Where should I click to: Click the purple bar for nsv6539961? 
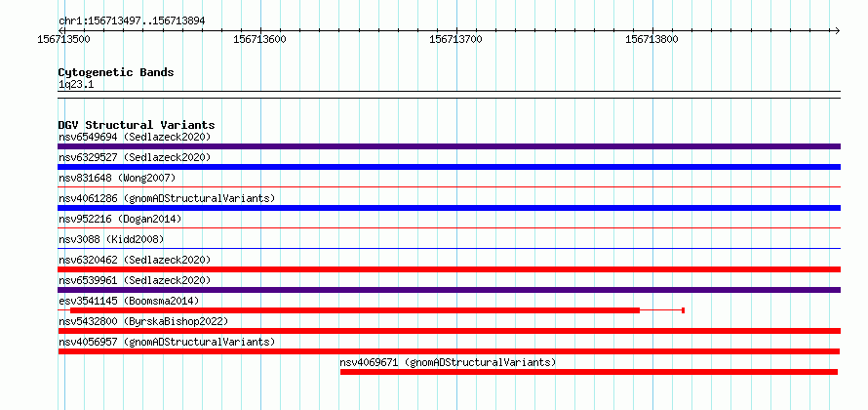[449, 290]
